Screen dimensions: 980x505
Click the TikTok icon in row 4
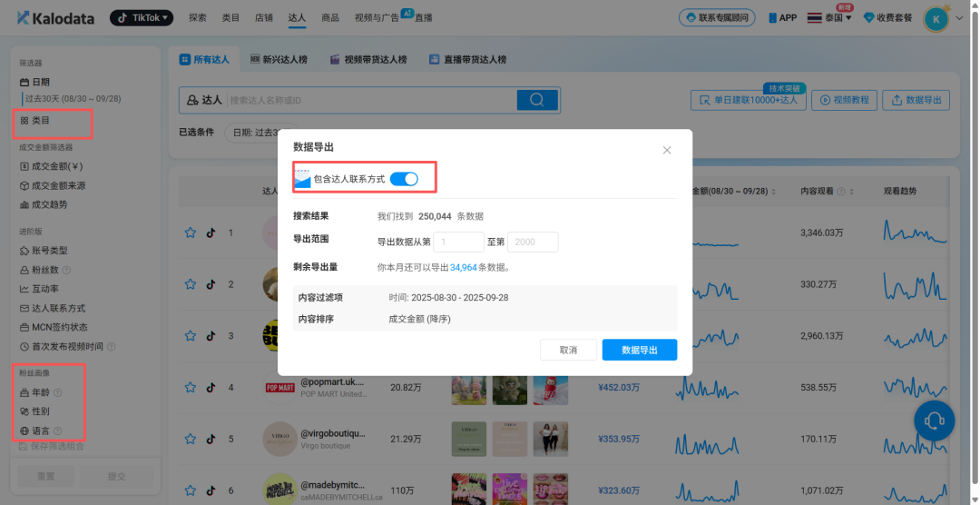[x=211, y=388]
